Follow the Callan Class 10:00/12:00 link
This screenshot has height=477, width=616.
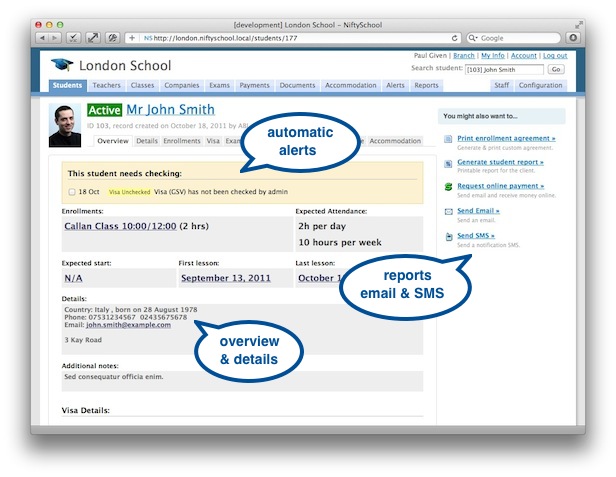click(x=120, y=226)
